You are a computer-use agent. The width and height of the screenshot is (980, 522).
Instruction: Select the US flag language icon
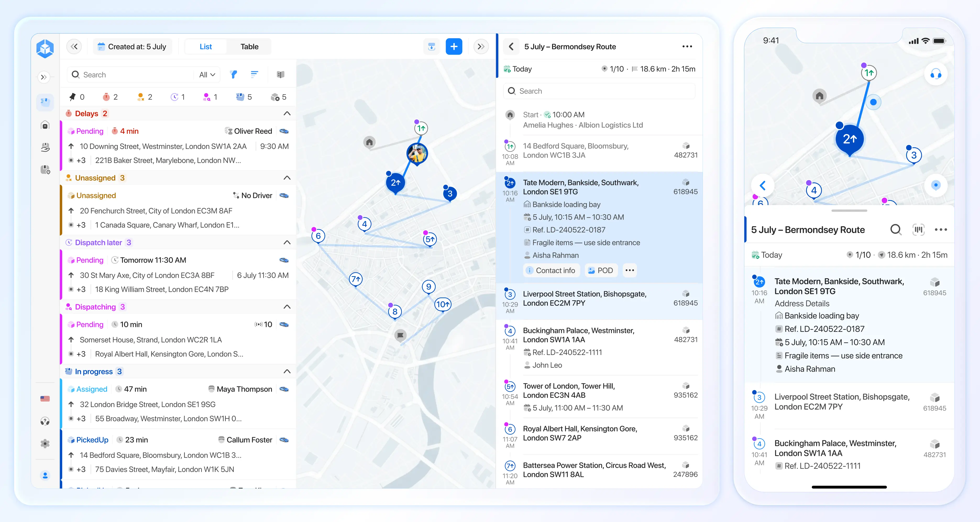click(x=45, y=398)
